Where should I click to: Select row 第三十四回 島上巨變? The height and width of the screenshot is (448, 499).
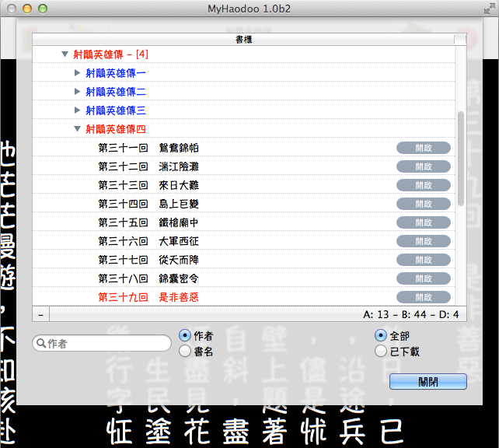(x=244, y=204)
